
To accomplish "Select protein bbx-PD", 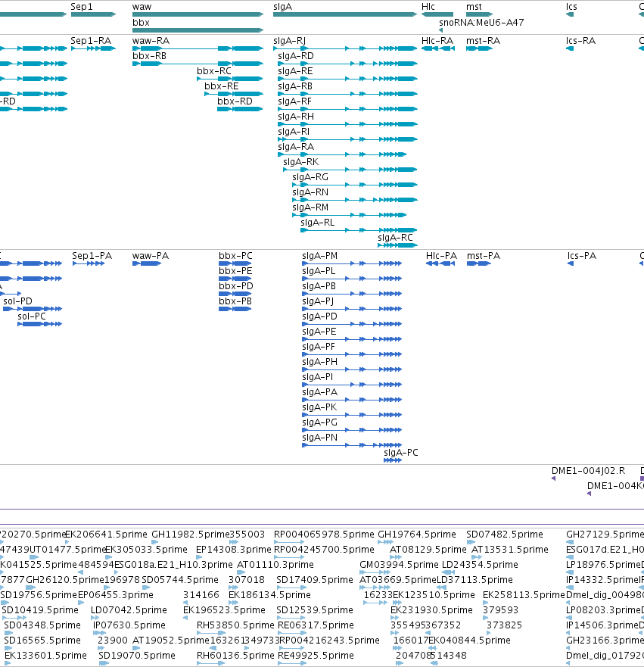I will pyautogui.click(x=235, y=294).
